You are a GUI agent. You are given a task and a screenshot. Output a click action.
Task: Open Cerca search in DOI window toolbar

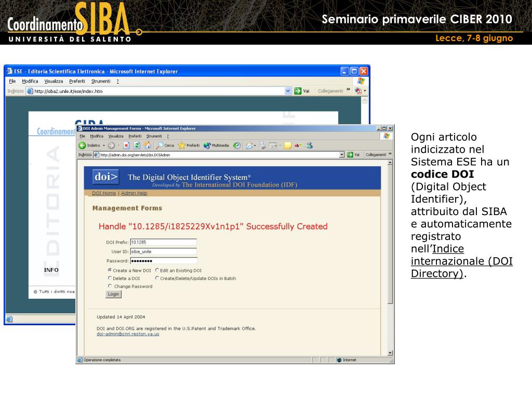165,145
